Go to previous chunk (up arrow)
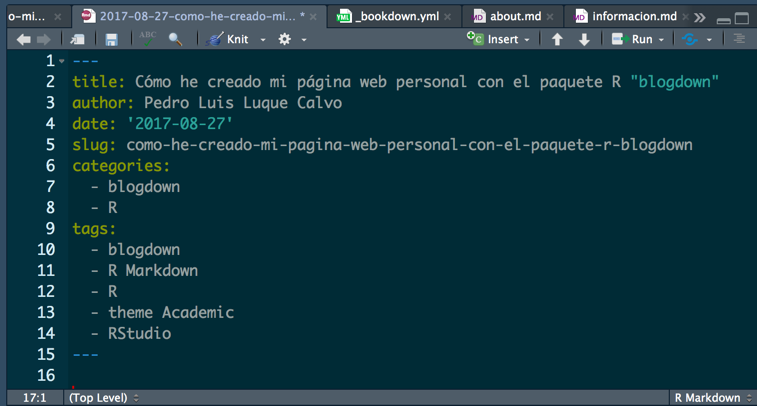Screen dimensions: 757x406 (x=557, y=39)
